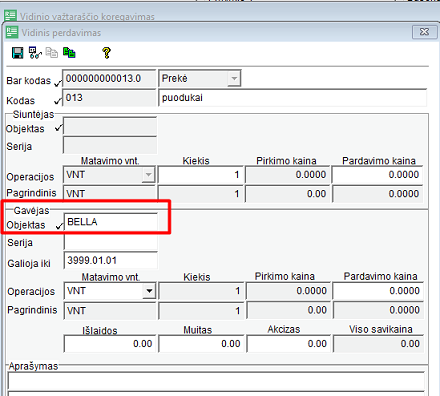Click the green paste documents icon
The height and width of the screenshot is (396, 440).
click(69, 53)
